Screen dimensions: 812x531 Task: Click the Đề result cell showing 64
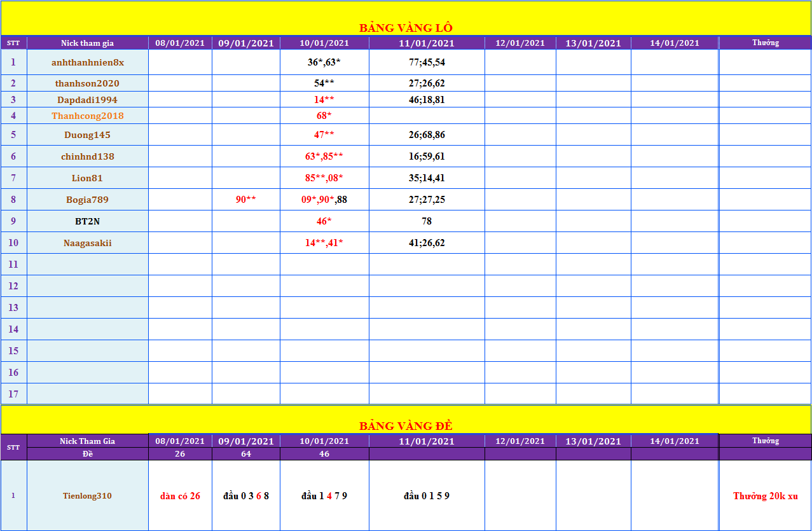tap(245, 454)
